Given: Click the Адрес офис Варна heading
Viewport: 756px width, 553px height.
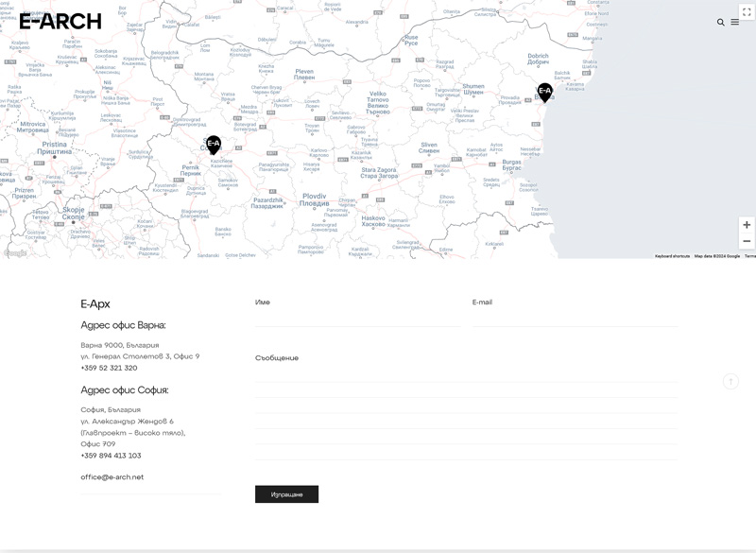Looking at the screenshot, I should 123,325.
